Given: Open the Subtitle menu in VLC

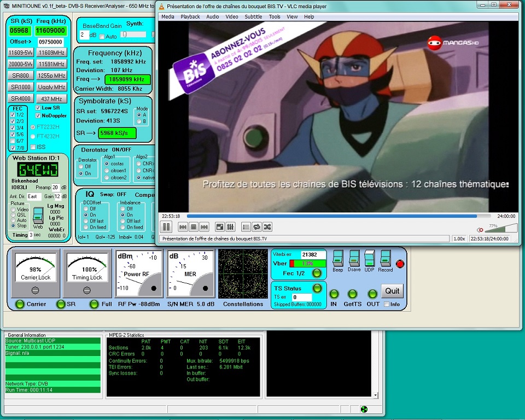Looking at the screenshot, I should pos(253,17).
